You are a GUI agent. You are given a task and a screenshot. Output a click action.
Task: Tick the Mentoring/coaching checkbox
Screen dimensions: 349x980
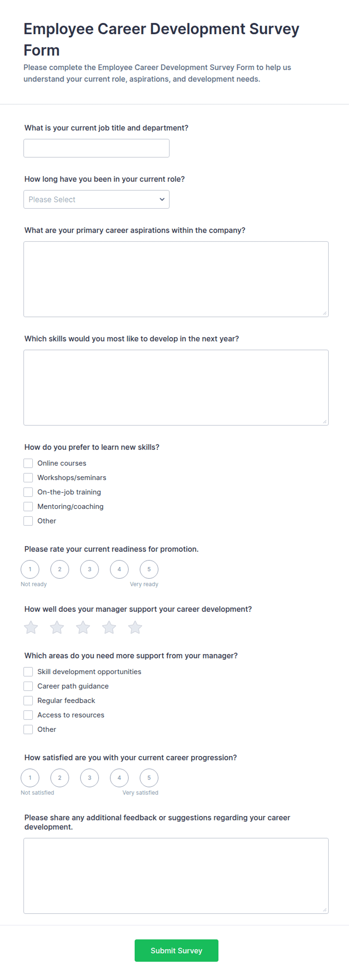(28, 506)
